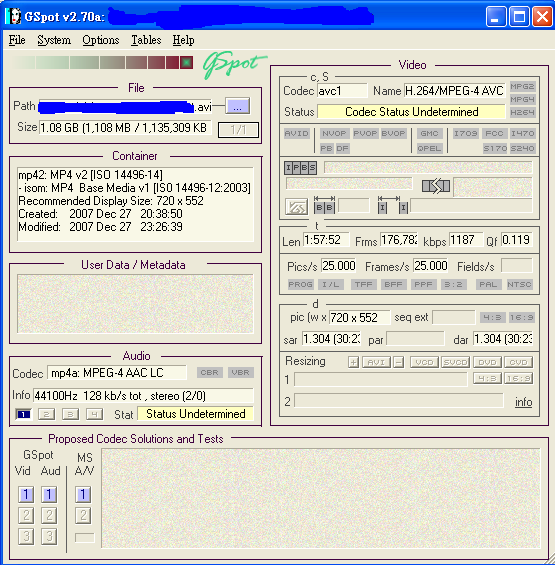Click the FCC indicator

tap(494, 133)
